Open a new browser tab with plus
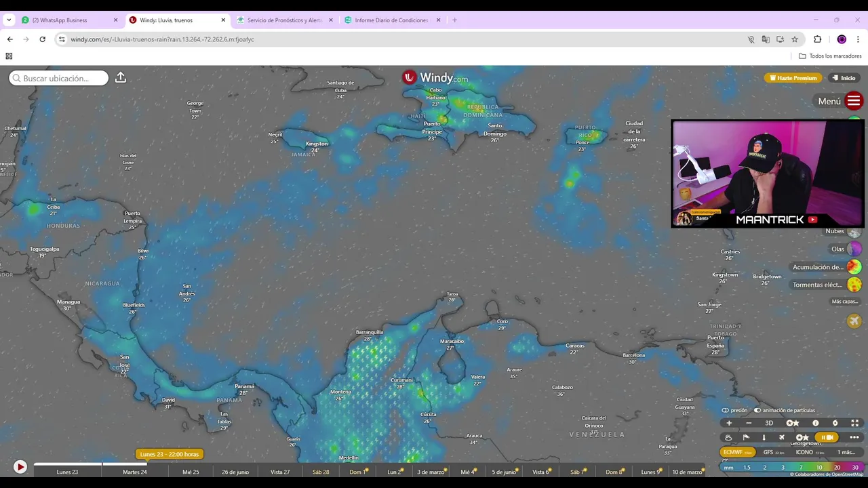Viewport: 868px width, 488px height. (x=454, y=20)
